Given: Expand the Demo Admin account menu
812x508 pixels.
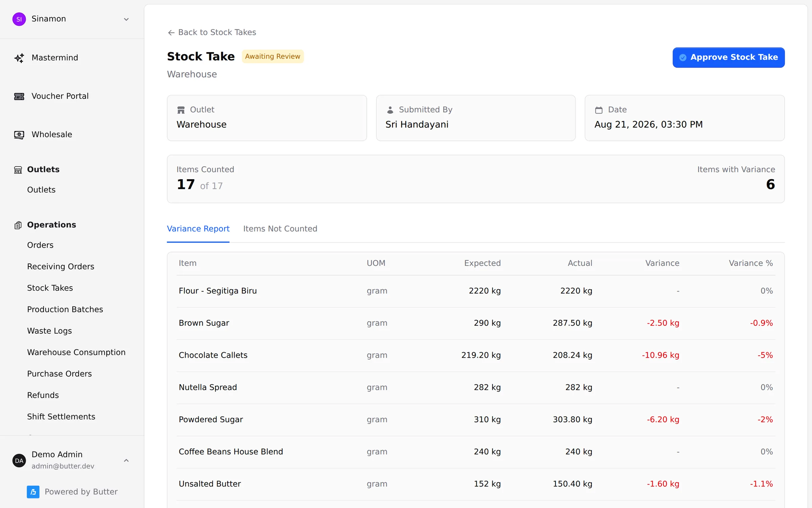Looking at the screenshot, I should [126, 461].
